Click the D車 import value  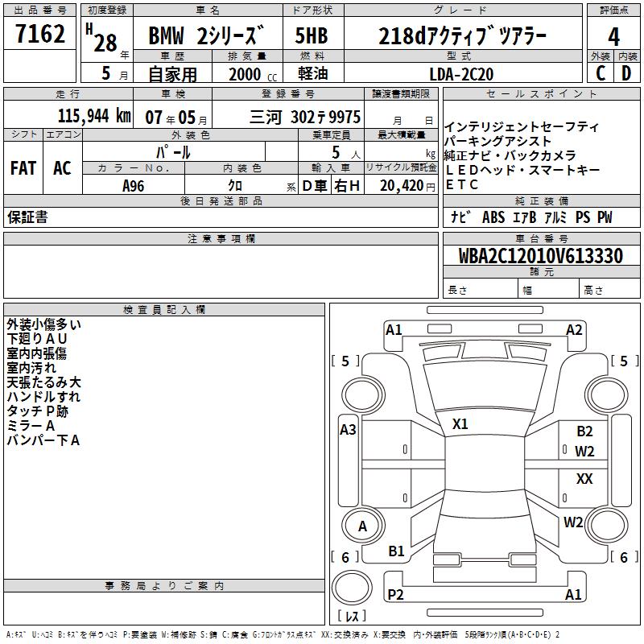click(x=315, y=186)
